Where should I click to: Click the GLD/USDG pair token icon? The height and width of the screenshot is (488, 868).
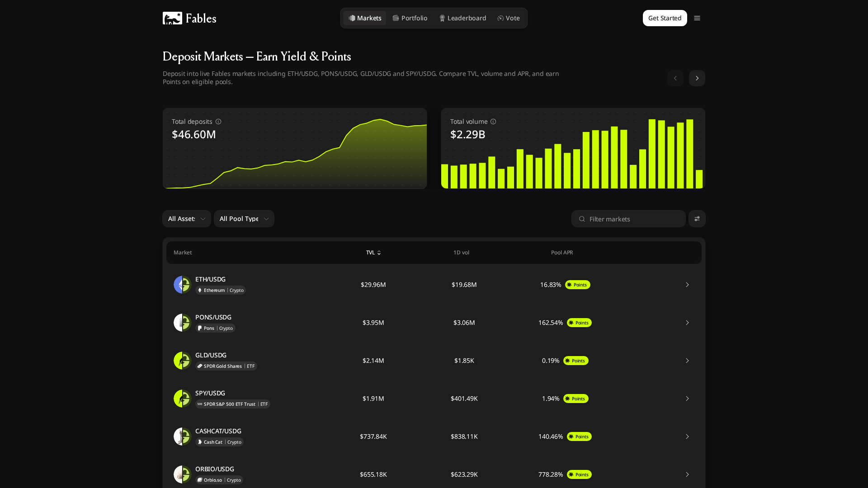point(183,361)
